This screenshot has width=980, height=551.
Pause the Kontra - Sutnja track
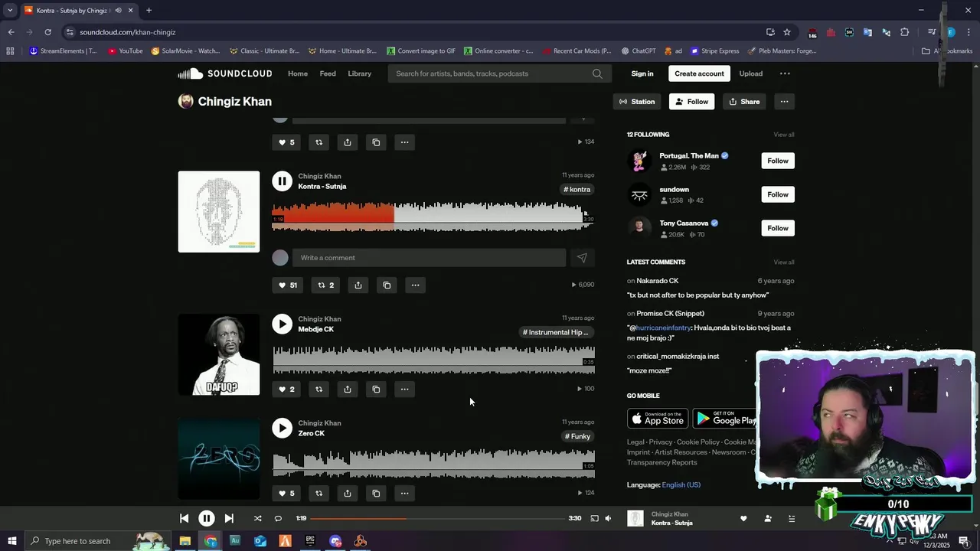pyautogui.click(x=282, y=181)
